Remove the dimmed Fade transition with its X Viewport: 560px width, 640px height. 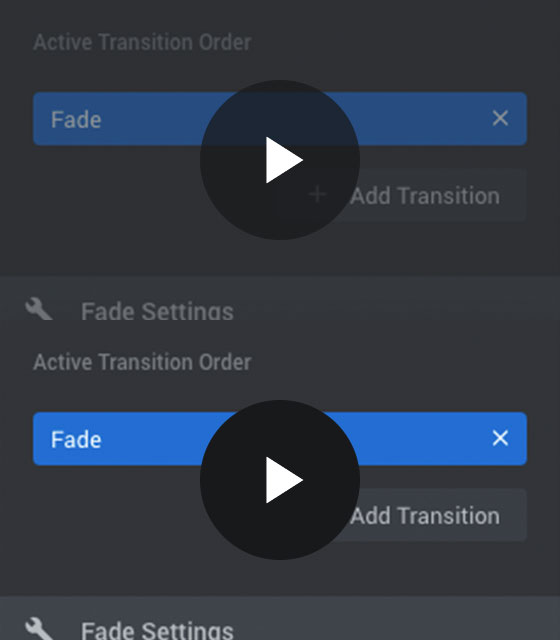point(500,118)
